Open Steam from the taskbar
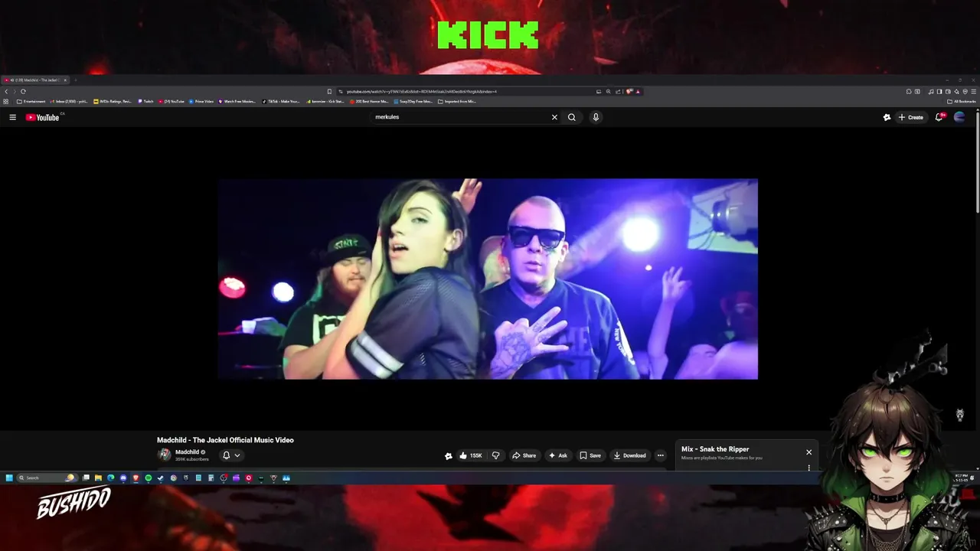Image resolution: width=980 pixels, height=551 pixels. 160,478
